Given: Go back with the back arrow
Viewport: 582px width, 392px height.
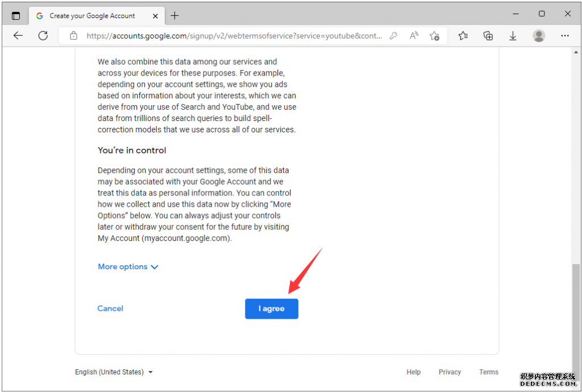Looking at the screenshot, I should (18, 36).
